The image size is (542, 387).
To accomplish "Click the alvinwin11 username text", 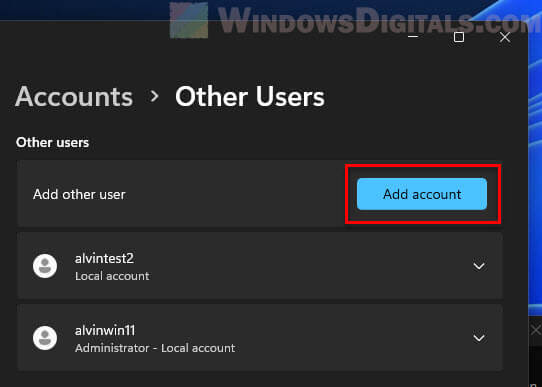I will coord(105,330).
